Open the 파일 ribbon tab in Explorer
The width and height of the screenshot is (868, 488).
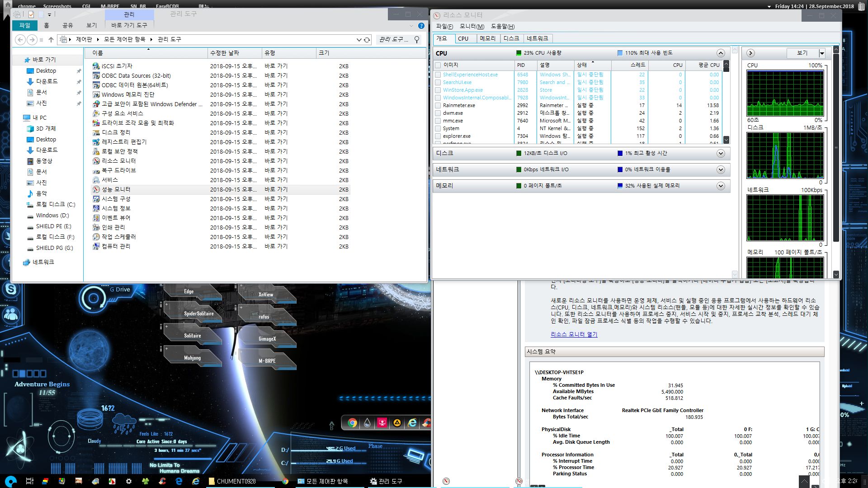24,25
